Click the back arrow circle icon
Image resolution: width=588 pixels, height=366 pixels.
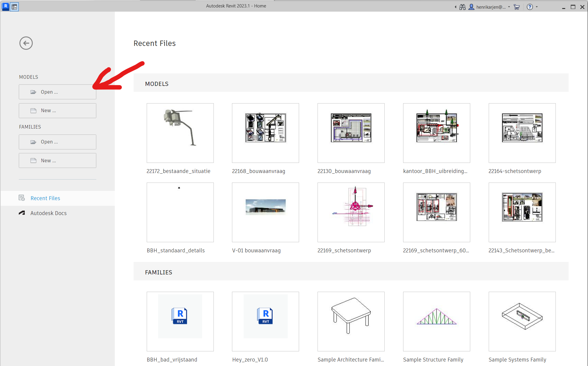point(26,43)
